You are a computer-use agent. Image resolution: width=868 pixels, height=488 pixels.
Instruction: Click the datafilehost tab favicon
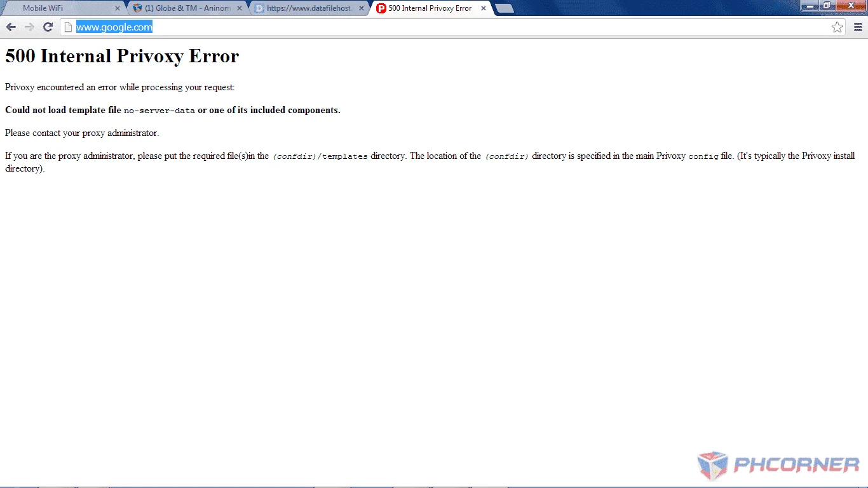(x=259, y=8)
